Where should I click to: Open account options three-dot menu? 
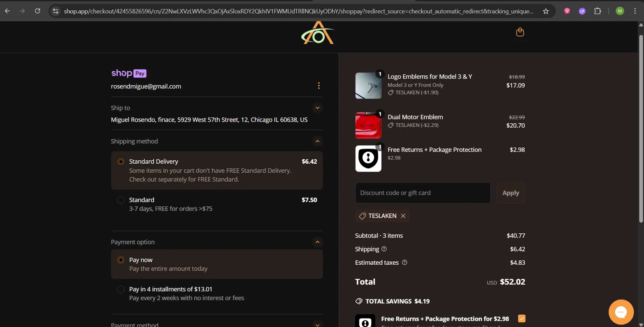click(x=319, y=86)
